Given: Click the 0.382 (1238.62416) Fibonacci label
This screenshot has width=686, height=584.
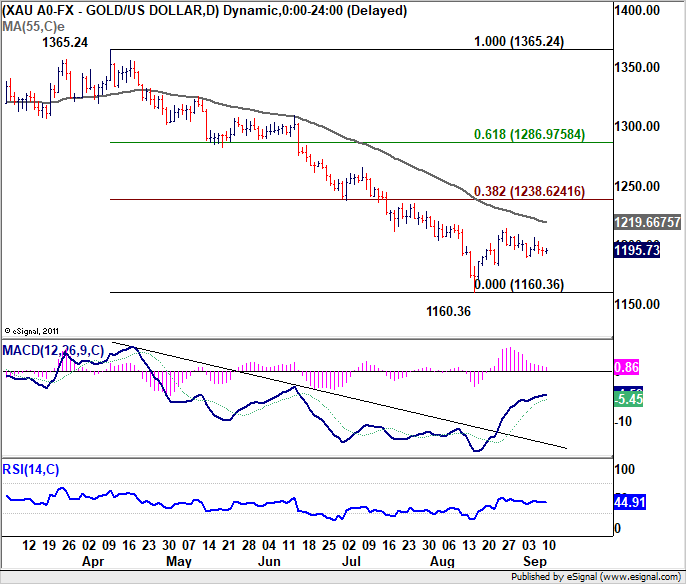Looking at the screenshot, I should point(529,191).
